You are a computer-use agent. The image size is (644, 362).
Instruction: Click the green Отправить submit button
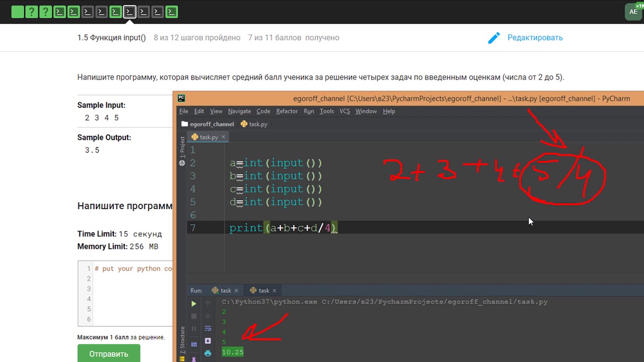pyautogui.click(x=109, y=353)
